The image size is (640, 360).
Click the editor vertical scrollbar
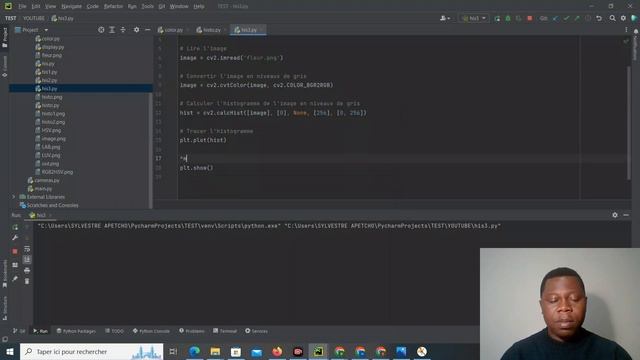tap(629, 122)
